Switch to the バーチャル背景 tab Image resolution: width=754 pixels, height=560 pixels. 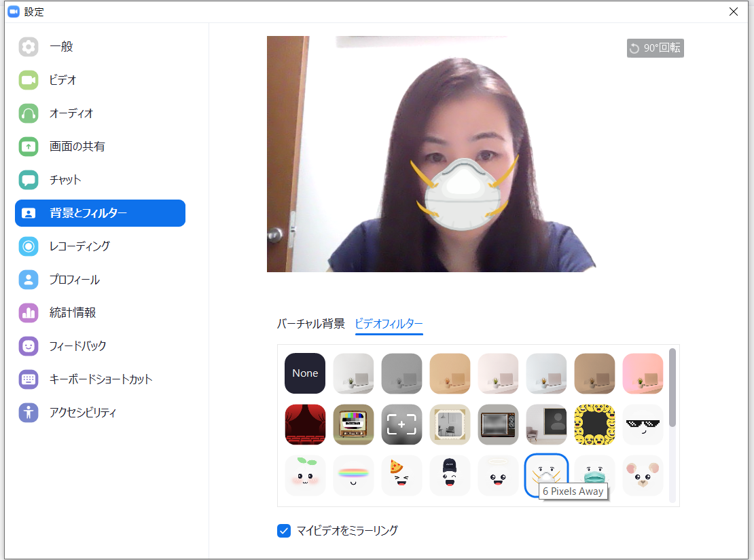[310, 324]
